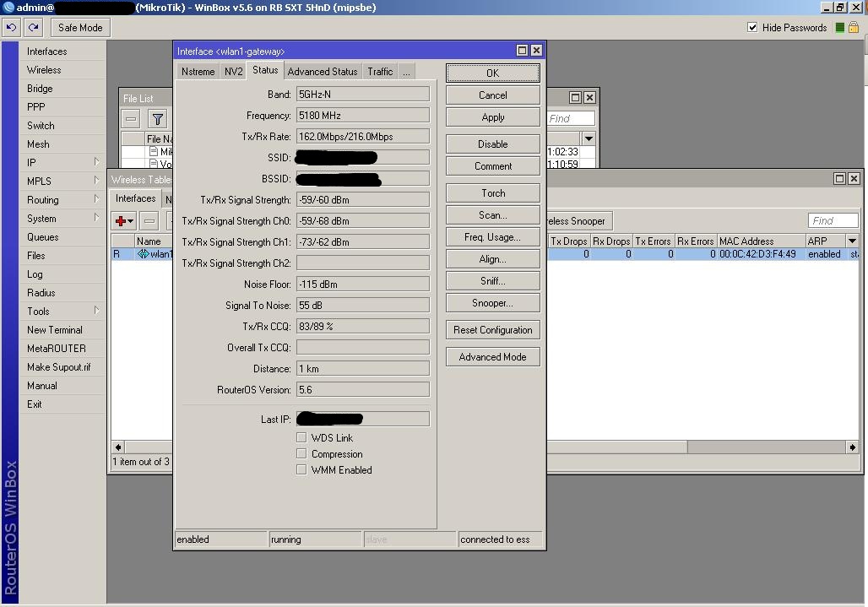Click the Disable button

(x=492, y=144)
